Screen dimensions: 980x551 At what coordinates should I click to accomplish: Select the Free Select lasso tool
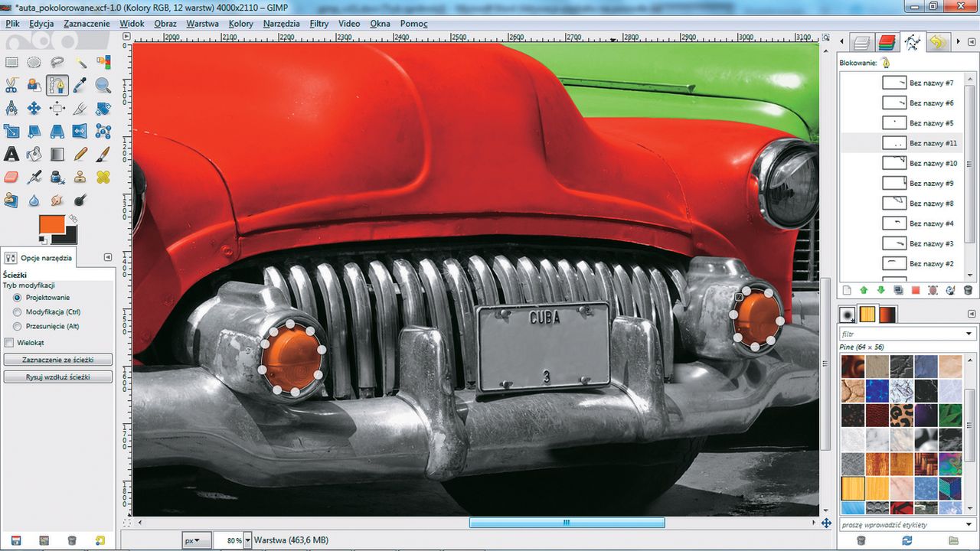tap(57, 63)
